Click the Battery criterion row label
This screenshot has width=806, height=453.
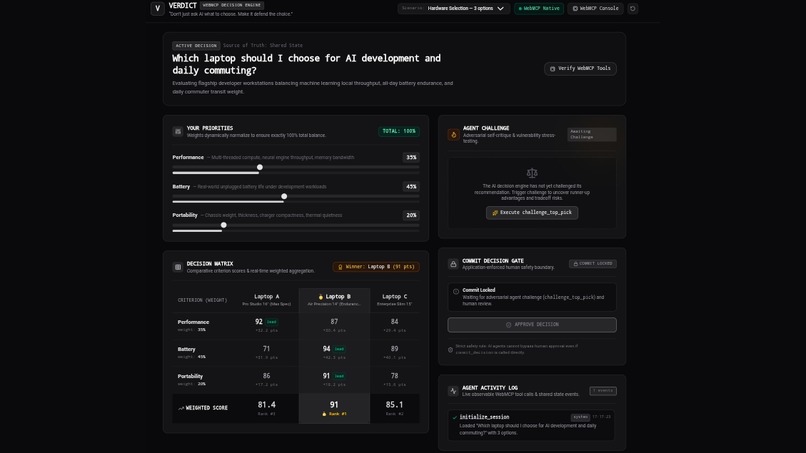[187, 349]
